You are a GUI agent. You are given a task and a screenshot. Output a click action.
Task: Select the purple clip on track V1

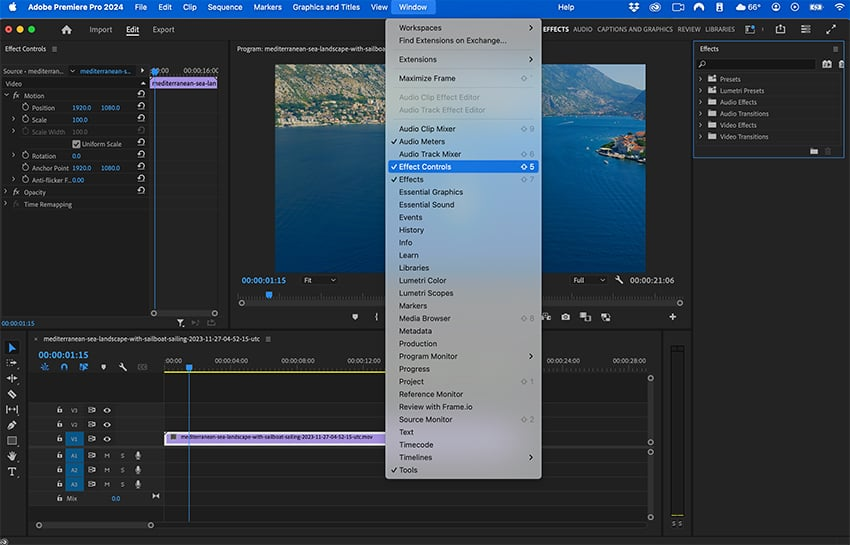tap(275, 437)
